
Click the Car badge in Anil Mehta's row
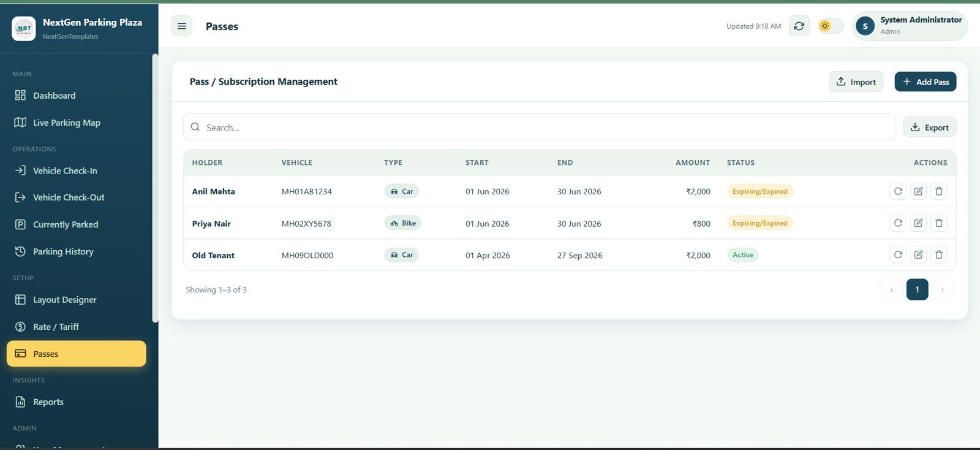pyautogui.click(x=401, y=191)
